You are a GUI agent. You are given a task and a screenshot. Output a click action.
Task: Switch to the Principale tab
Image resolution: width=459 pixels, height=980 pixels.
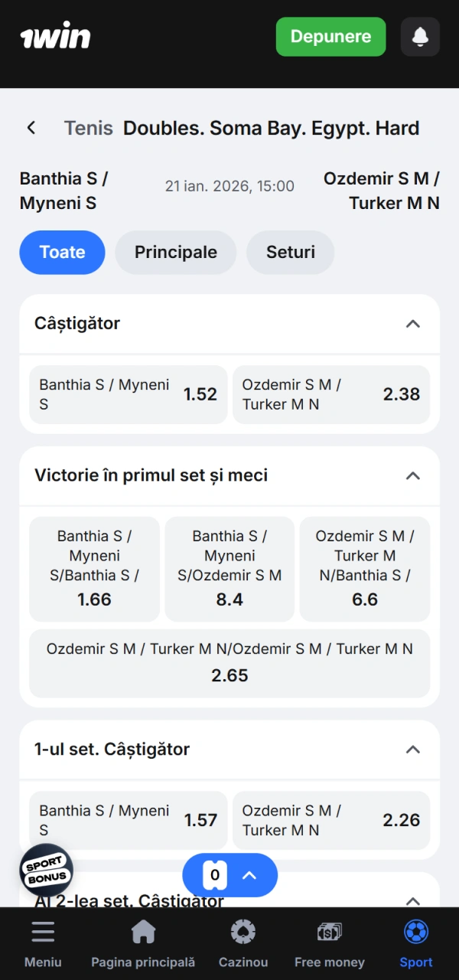(175, 252)
